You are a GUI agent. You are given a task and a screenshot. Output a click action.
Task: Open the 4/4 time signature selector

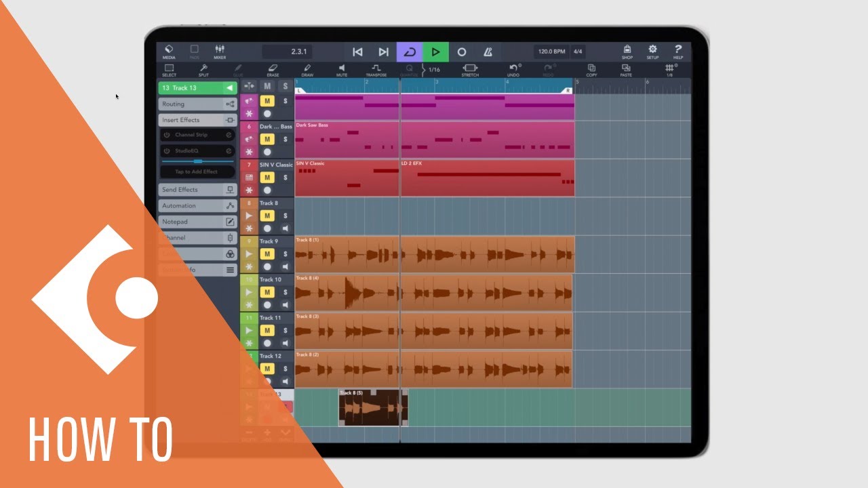[x=578, y=52]
